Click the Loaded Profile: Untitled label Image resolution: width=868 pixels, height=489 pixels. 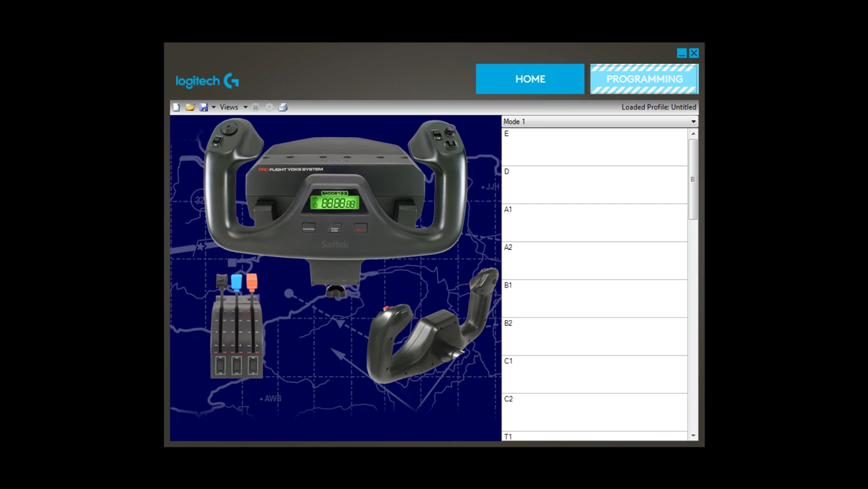pos(658,107)
